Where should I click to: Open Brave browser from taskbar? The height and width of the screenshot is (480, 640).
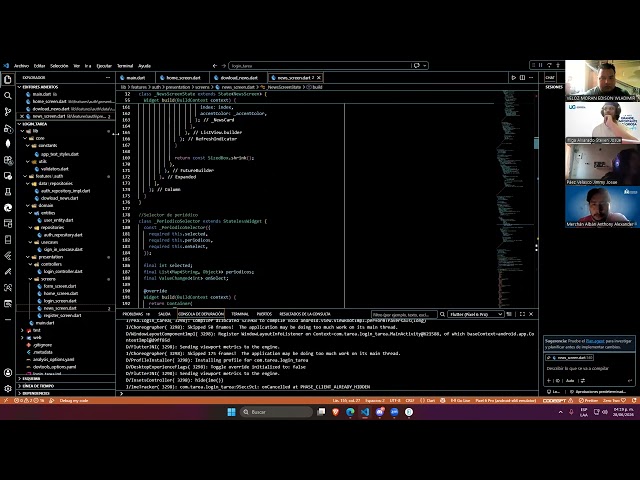coord(336,412)
